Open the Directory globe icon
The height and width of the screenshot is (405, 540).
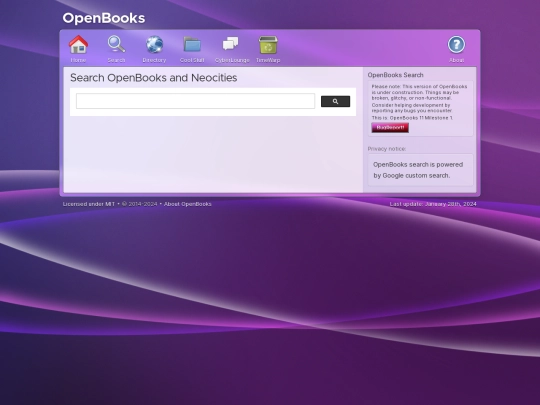154,44
